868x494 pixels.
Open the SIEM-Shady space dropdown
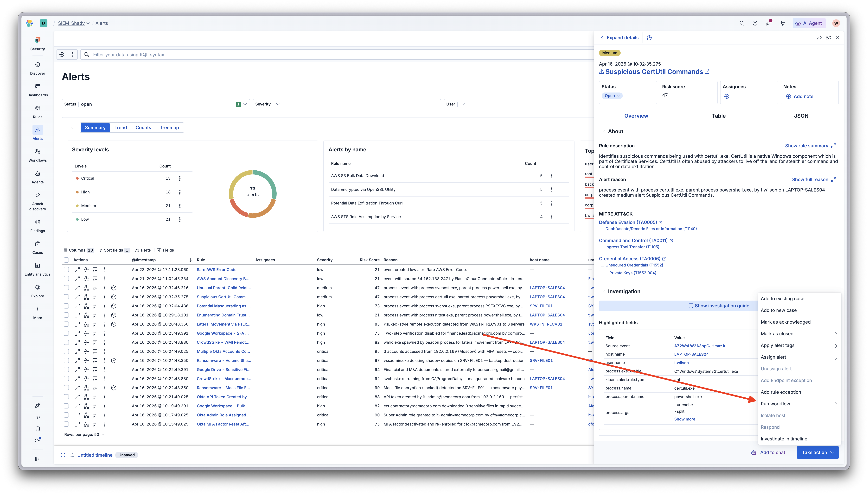pos(74,23)
